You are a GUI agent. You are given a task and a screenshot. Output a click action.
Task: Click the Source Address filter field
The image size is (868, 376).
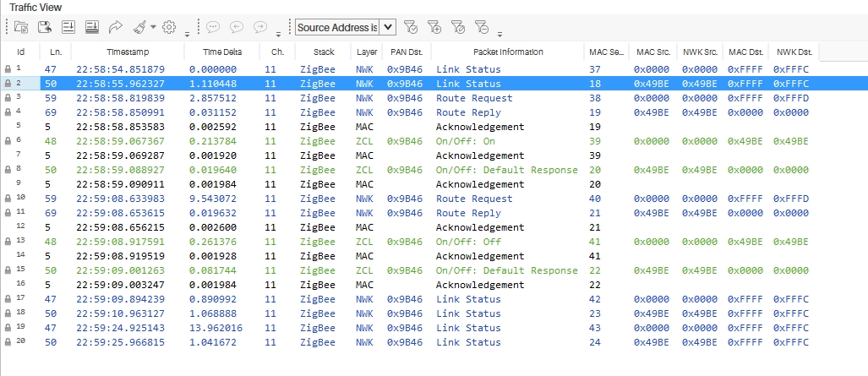coord(337,27)
